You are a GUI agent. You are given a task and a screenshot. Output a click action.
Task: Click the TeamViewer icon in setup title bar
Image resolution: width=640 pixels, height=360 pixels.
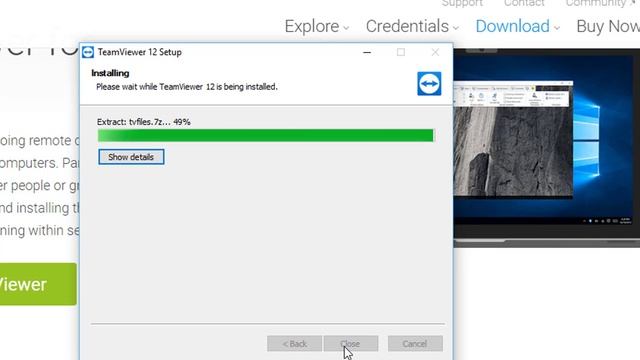[88, 52]
